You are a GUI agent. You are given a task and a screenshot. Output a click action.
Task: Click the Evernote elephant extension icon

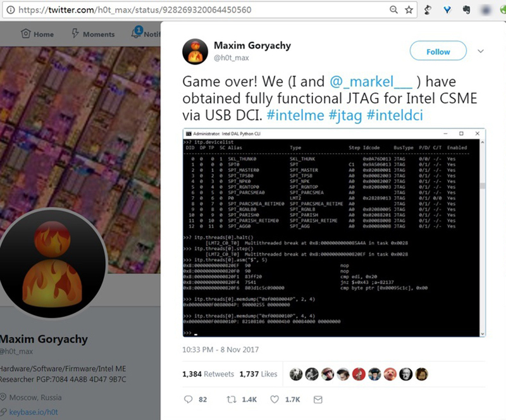pyautogui.click(x=466, y=10)
